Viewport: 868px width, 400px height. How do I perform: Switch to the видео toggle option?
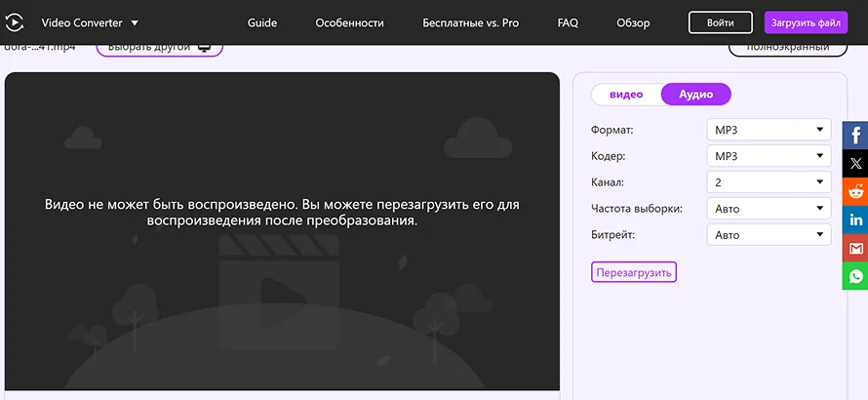pos(626,95)
